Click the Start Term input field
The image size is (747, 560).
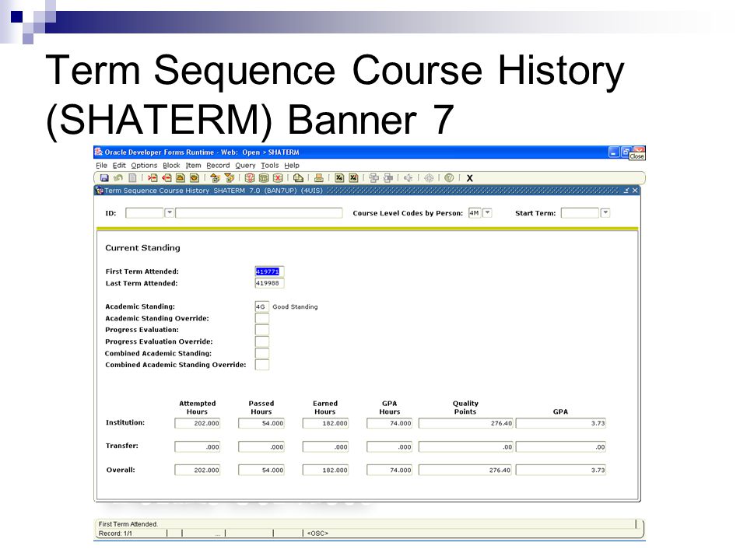580,213
